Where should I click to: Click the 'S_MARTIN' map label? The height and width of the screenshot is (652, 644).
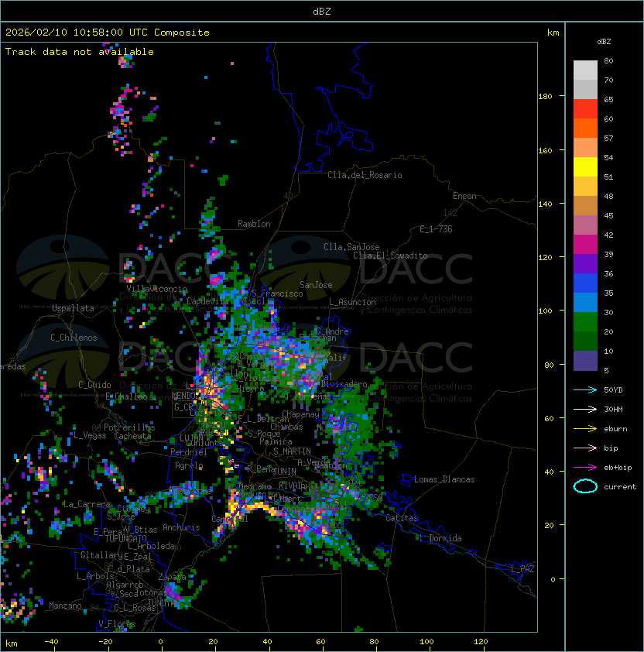(292, 451)
